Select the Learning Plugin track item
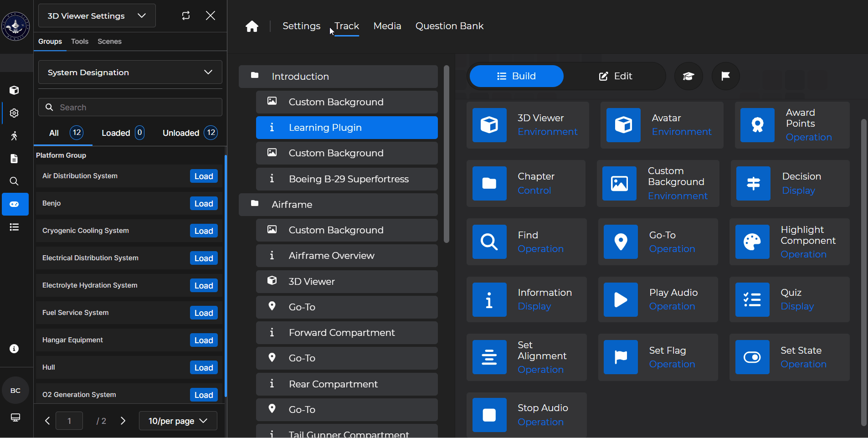This screenshot has height=438, width=868. coord(347,128)
